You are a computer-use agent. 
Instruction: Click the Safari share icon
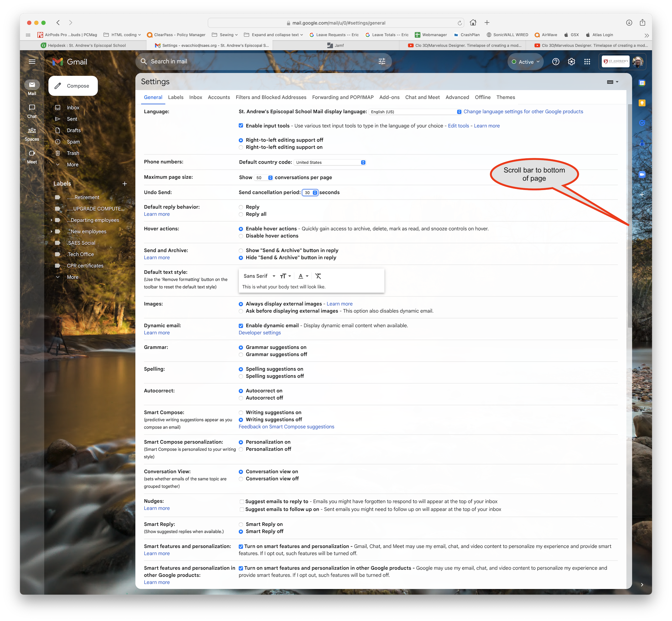point(642,22)
